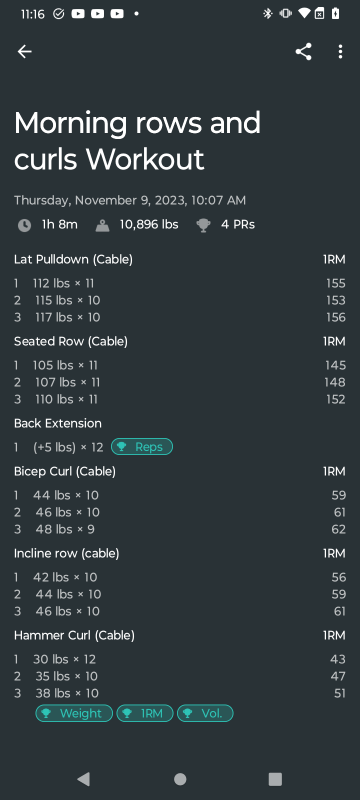Open the Seated Row (Cable) exercise

tap(71, 341)
